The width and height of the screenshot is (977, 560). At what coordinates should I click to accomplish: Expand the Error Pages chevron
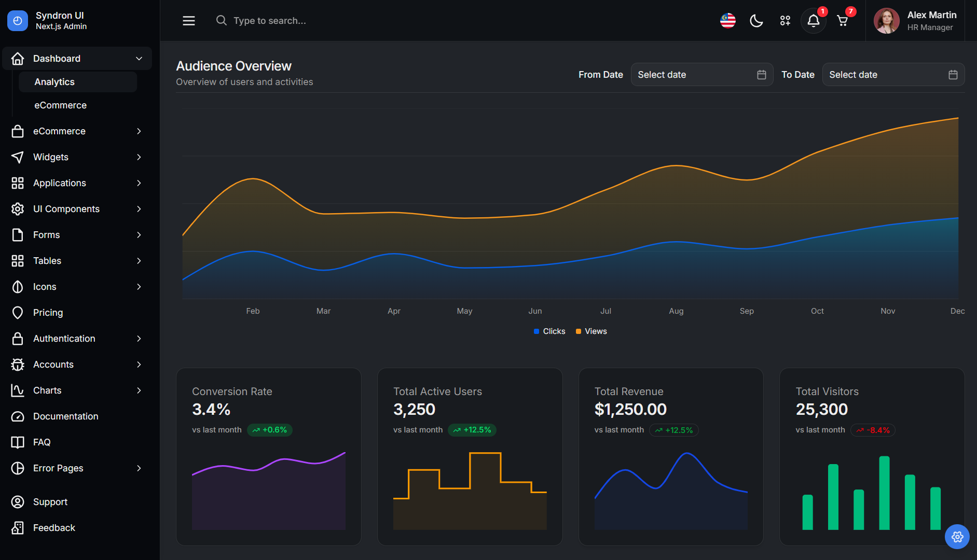point(139,468)
